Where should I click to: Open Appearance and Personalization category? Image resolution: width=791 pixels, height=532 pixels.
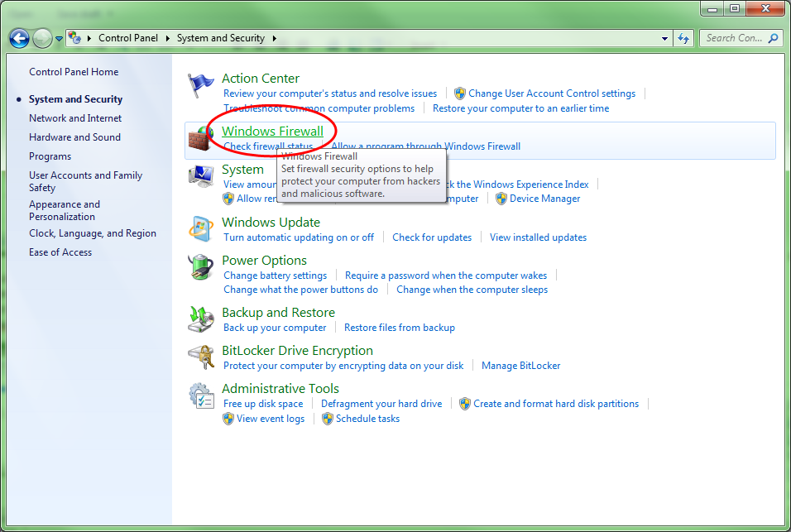[x=64, y=211]
